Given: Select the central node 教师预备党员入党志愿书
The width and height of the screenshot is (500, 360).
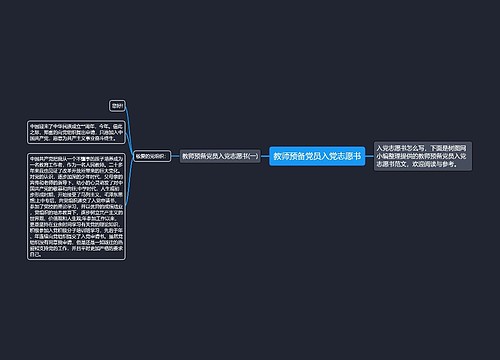Looking at the screenshot, I should point(317,156).
